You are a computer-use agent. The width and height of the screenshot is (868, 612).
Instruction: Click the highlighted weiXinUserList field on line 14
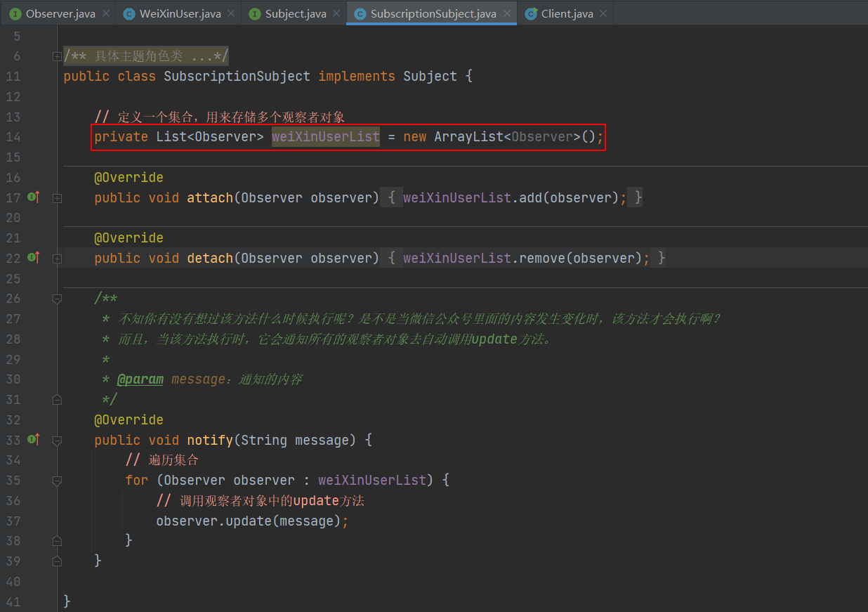click(326, 137)
